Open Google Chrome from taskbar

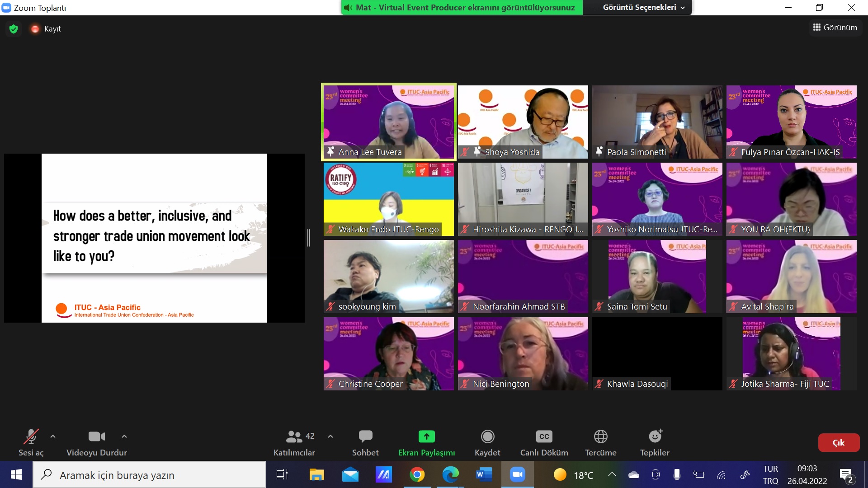pos(417,475)
